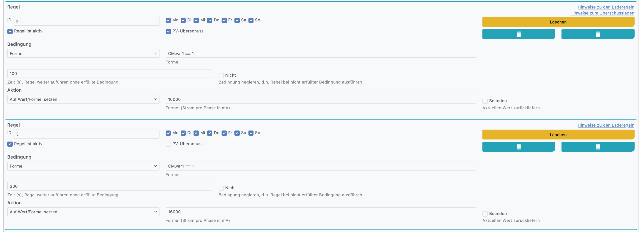Uncheck Sa checkbox in rule ID 3

coord(237,133)
